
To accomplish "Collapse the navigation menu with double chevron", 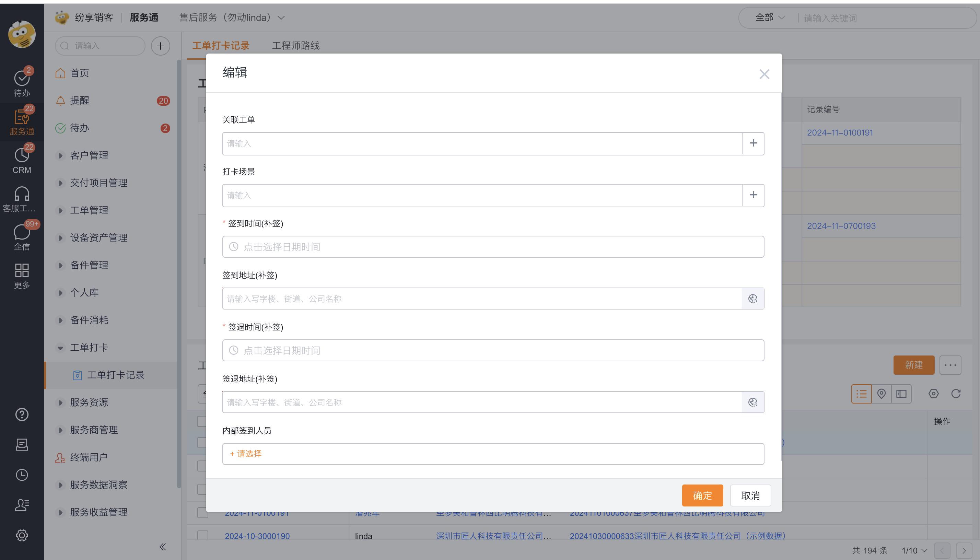I will coord(163,547).
